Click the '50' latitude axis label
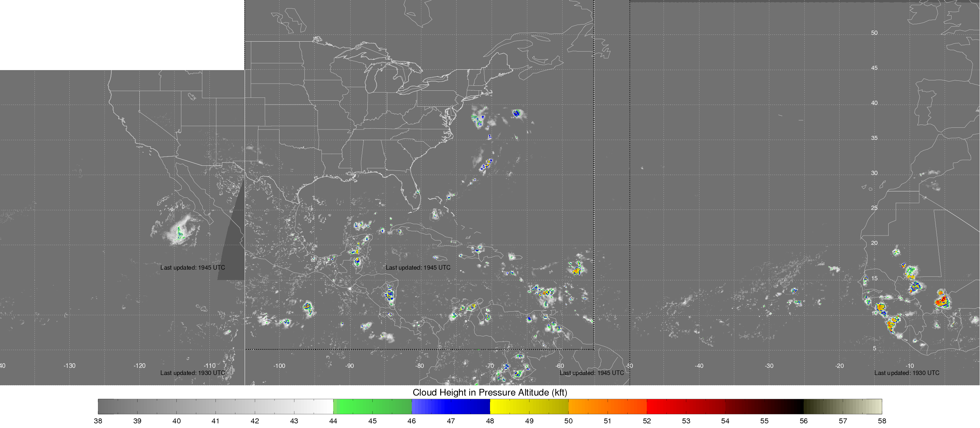980x428 pixels. (x=874, y=33)
